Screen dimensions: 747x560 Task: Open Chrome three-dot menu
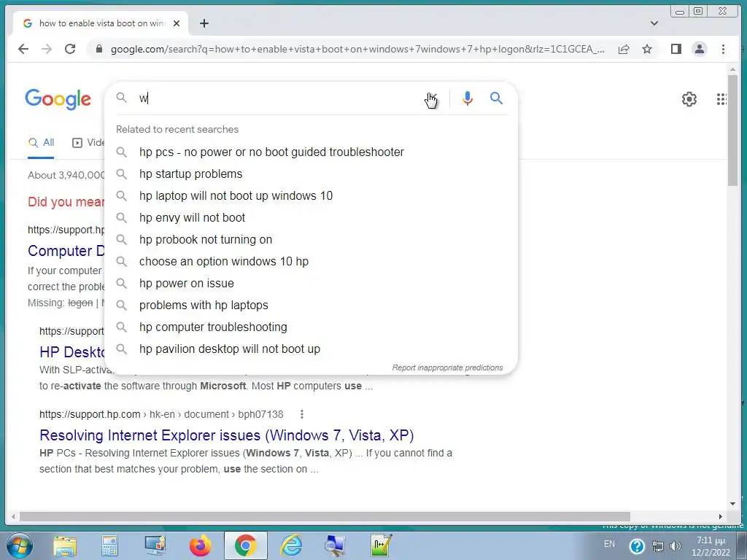(723, 49)
